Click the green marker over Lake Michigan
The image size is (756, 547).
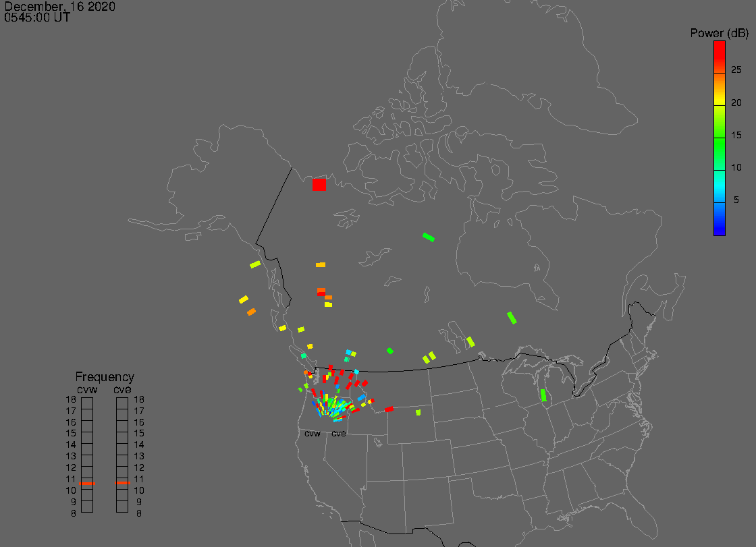(543, 395)
